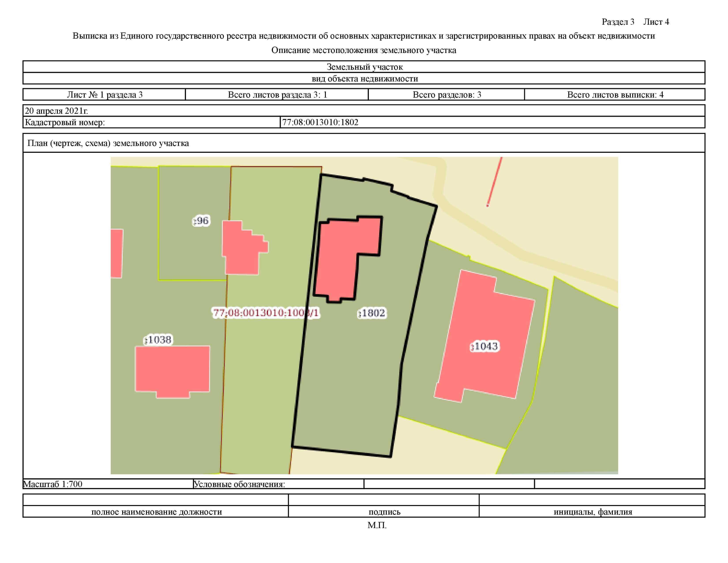Select the title line starting 'Выписка из Единого государственного реестра'

[364, 36]
